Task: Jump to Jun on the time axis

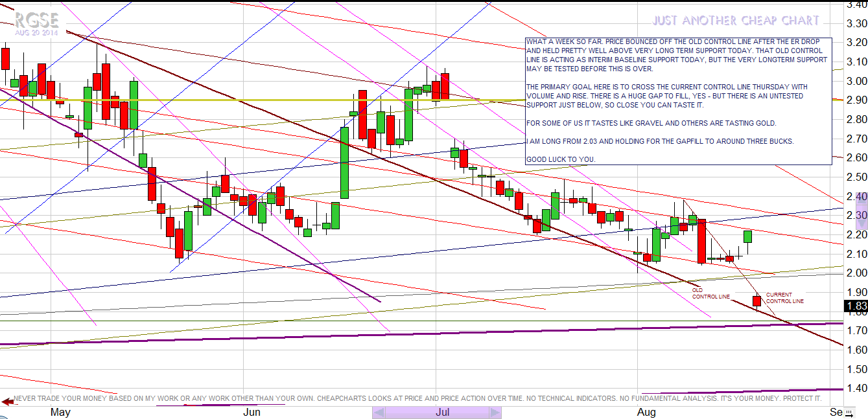Action: pos(252,412)
